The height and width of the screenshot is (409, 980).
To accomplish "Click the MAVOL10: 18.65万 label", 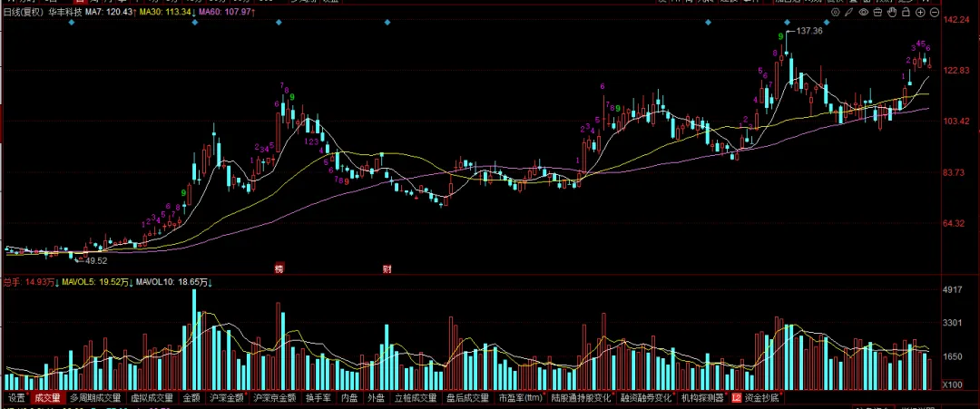I will pos(173,283).
